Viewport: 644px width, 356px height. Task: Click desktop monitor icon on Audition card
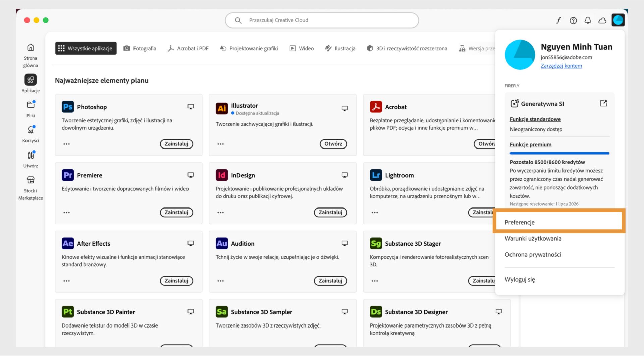pyautogui.click(x=344, y=243)
